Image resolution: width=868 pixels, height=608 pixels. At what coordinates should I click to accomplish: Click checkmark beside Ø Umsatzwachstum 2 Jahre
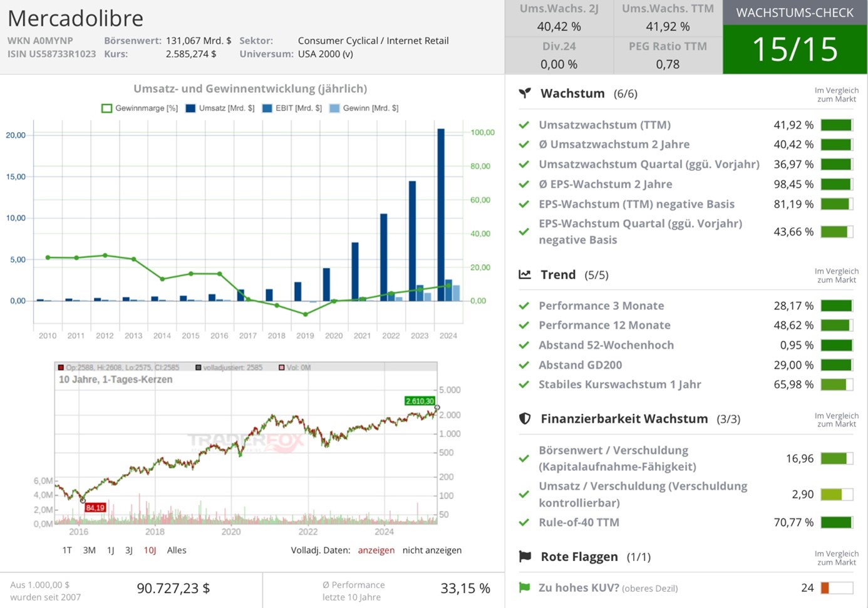(524, 144)
